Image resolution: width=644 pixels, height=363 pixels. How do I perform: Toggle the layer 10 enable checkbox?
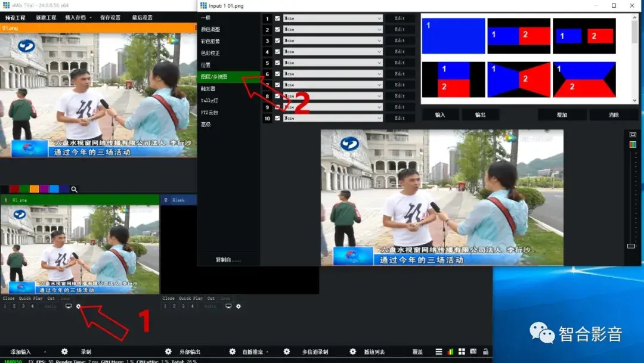(277, 118)
